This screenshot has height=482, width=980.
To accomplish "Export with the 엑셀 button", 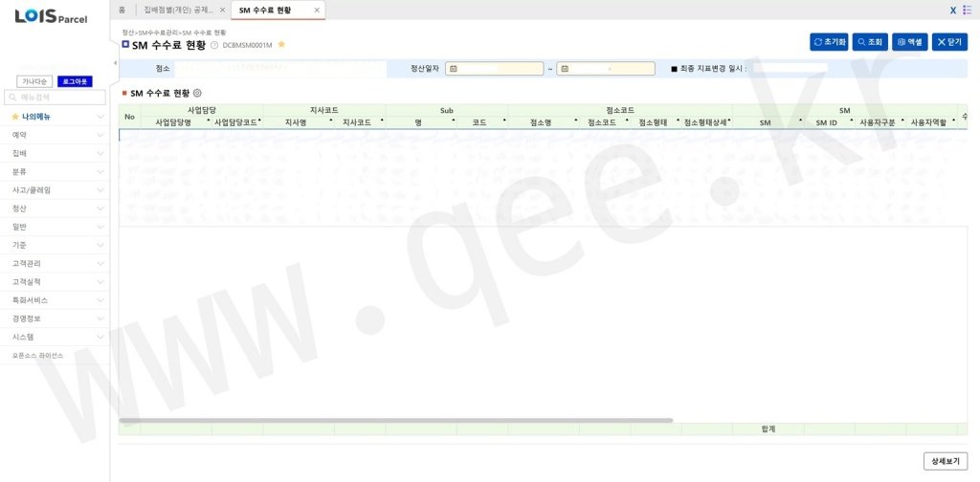I will (x=910, y=42).
